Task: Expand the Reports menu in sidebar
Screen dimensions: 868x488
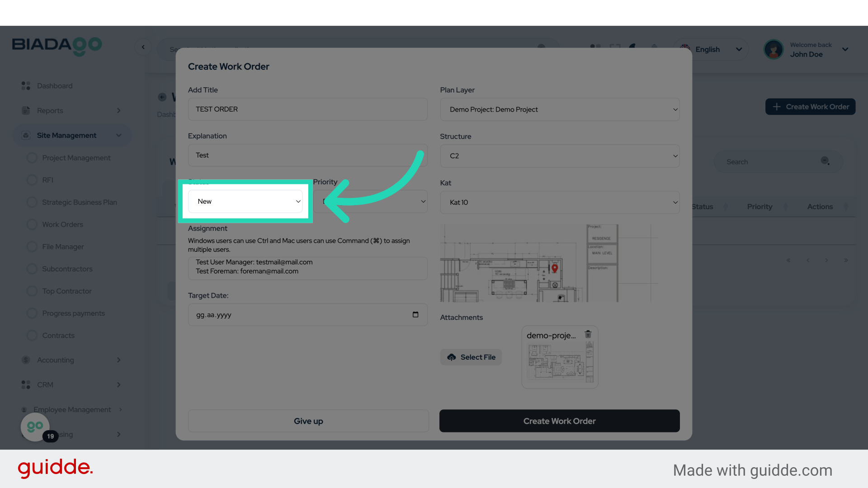Action: 118,111
